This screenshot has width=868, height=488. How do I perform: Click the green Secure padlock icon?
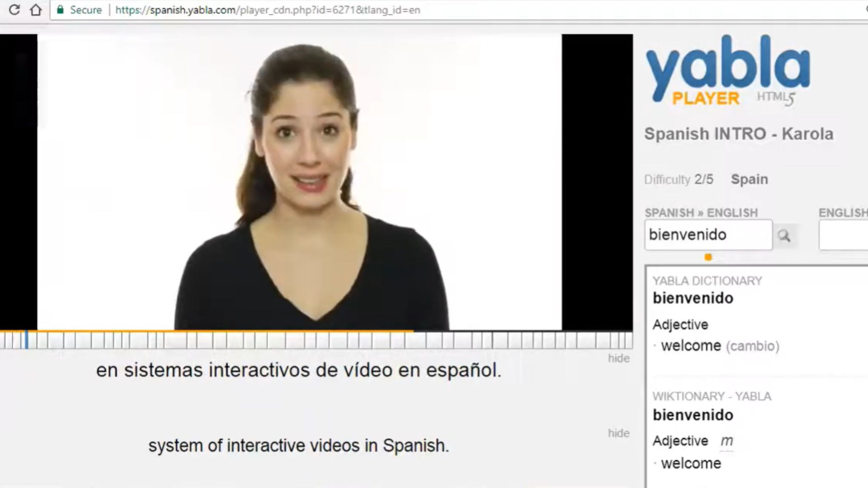point(60,10)
